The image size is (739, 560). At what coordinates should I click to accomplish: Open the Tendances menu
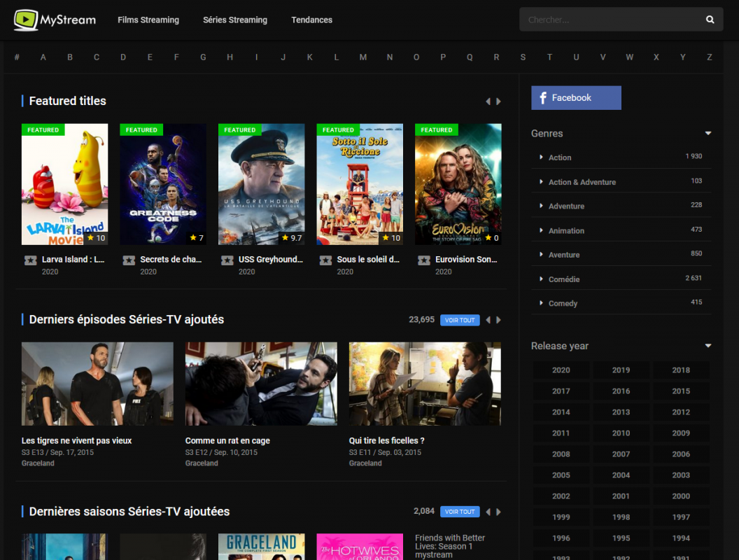[x=311, y=20]
